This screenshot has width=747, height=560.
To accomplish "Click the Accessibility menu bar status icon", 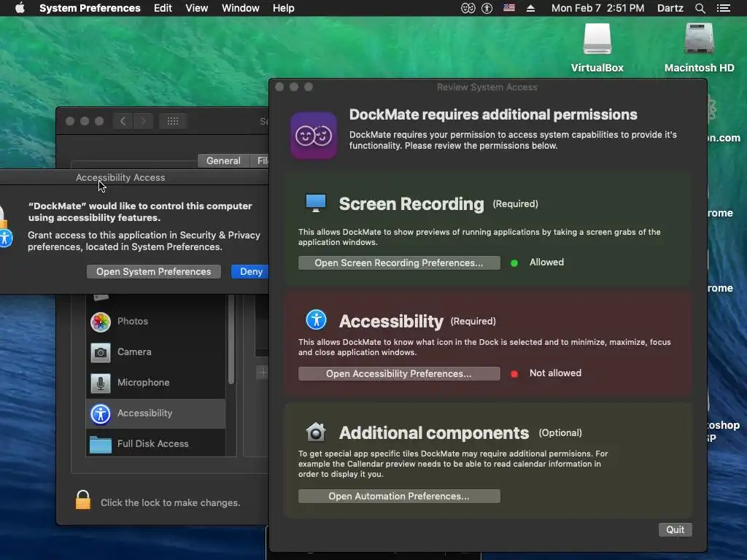I will pos(487,8).
